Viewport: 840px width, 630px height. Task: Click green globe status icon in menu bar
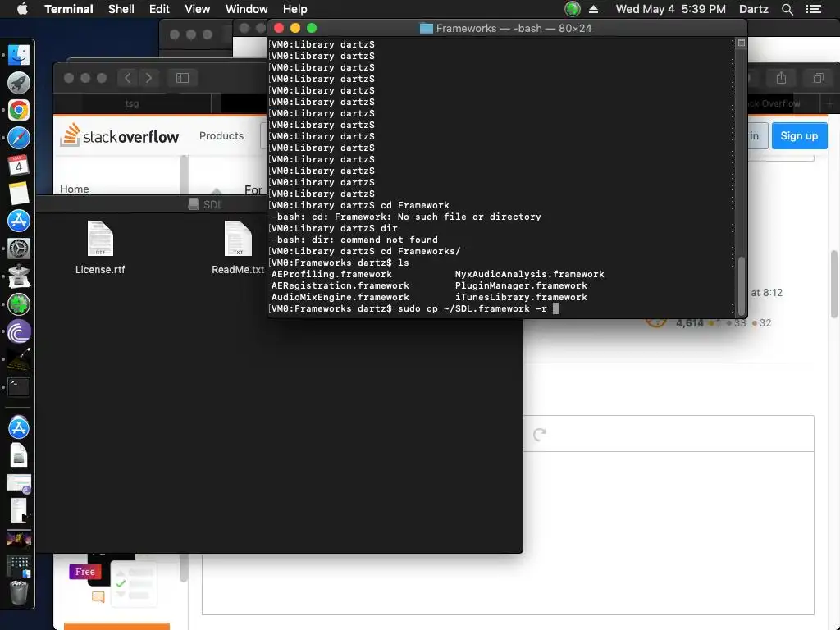[573, 9]
